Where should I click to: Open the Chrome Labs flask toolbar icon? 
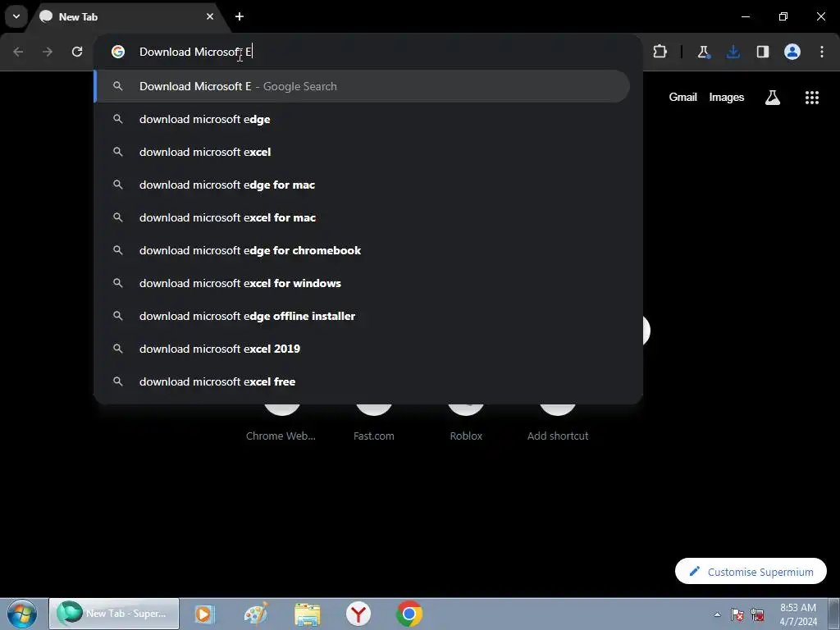[703, 52]
